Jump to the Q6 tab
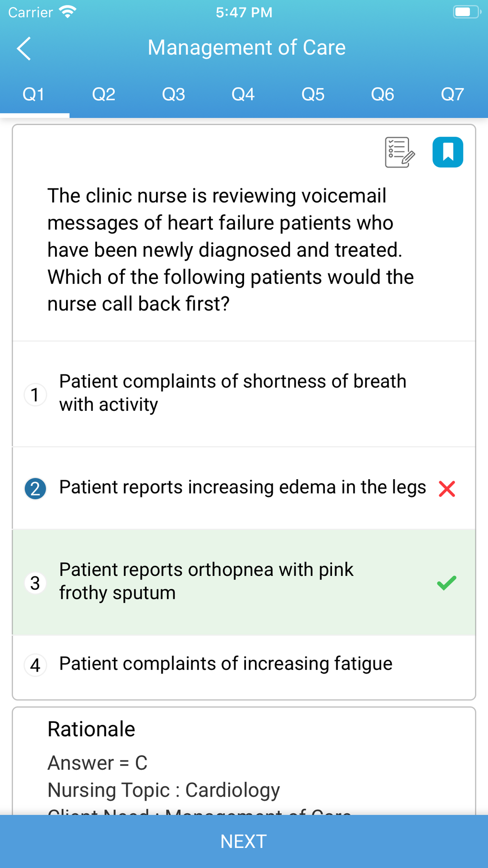Viewport: 488px width, 868px height. 383,94
